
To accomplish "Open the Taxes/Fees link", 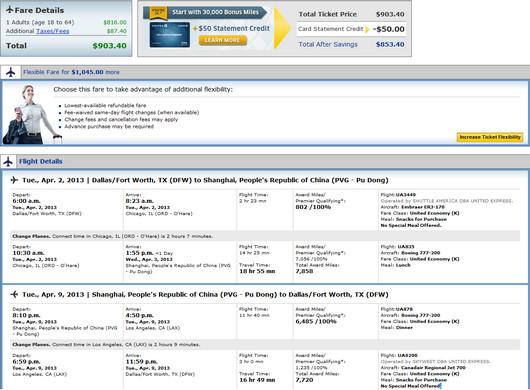I will (x=52, y=31).
